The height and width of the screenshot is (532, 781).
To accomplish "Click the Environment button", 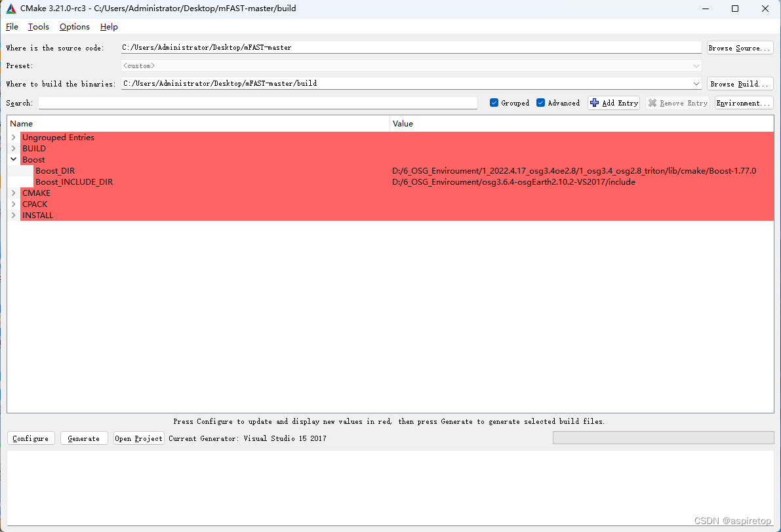I will pos(744,103).
